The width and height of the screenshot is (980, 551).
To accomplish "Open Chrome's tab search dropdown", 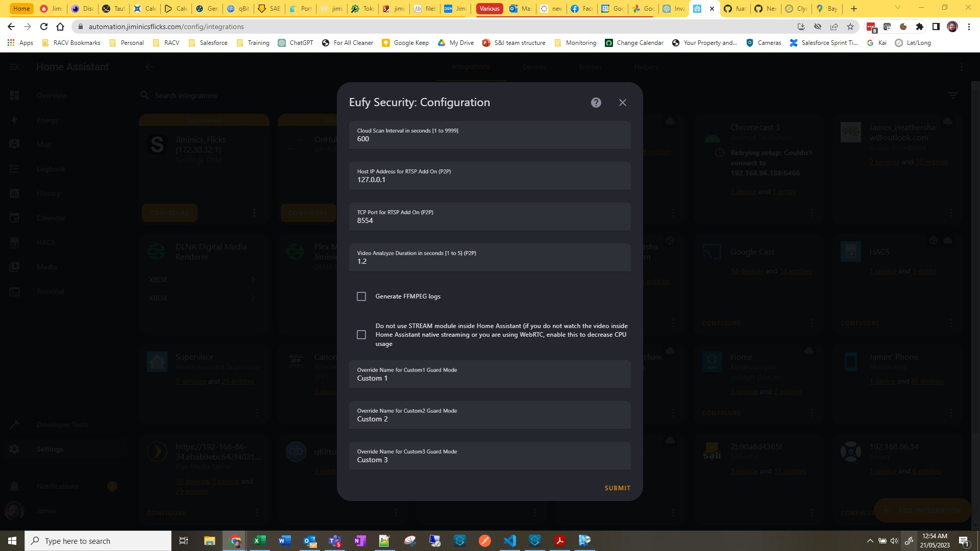I will [897, 8].
